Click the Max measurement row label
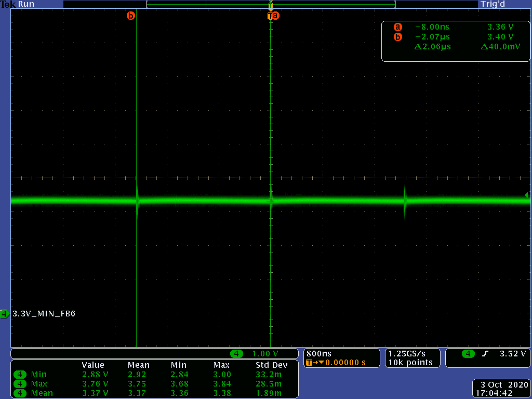Viewport: 532px width, 399px height. tap(39, 384)
